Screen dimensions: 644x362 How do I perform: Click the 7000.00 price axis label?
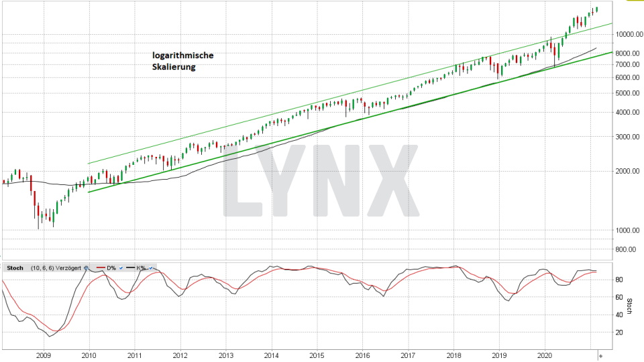click(x=627, y=64)
